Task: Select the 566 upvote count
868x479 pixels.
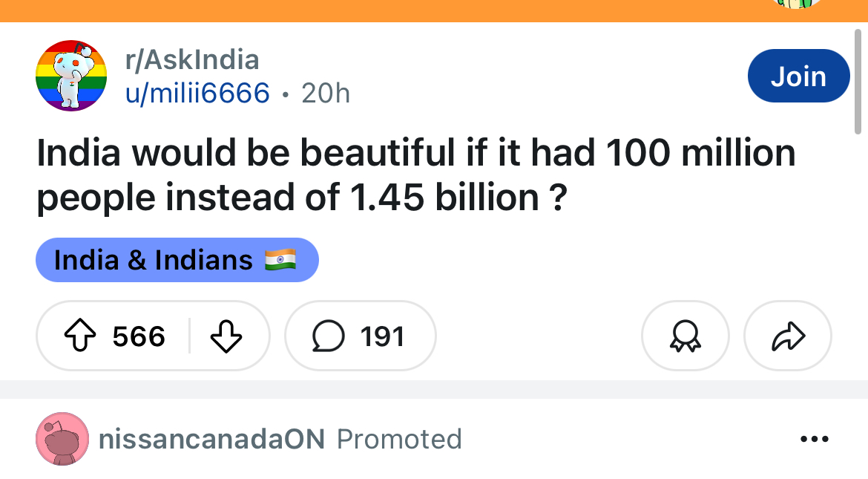Action: (x=139, y=336)
